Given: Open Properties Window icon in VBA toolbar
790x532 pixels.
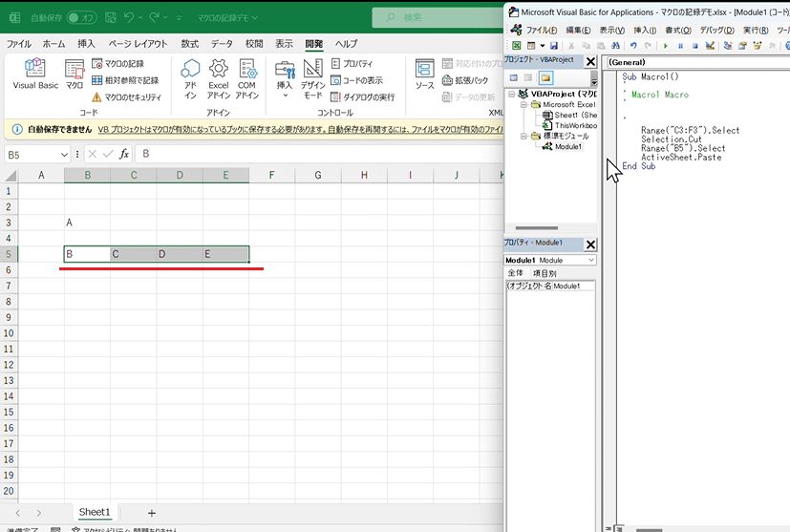Looking at the screenshot, I should pos(742,45).
